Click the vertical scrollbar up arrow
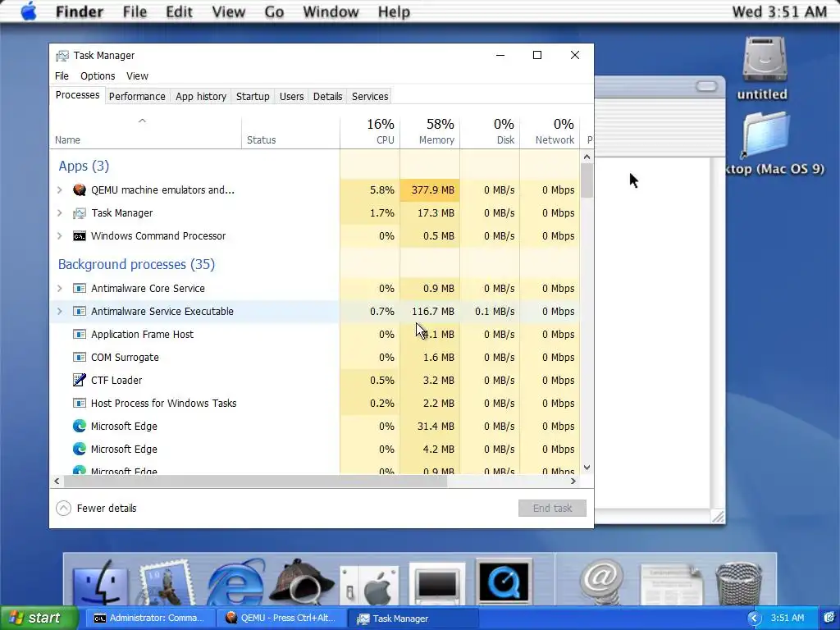Image resolution: width=840 pixels, height=630 pixels. [x=587, y=157]
